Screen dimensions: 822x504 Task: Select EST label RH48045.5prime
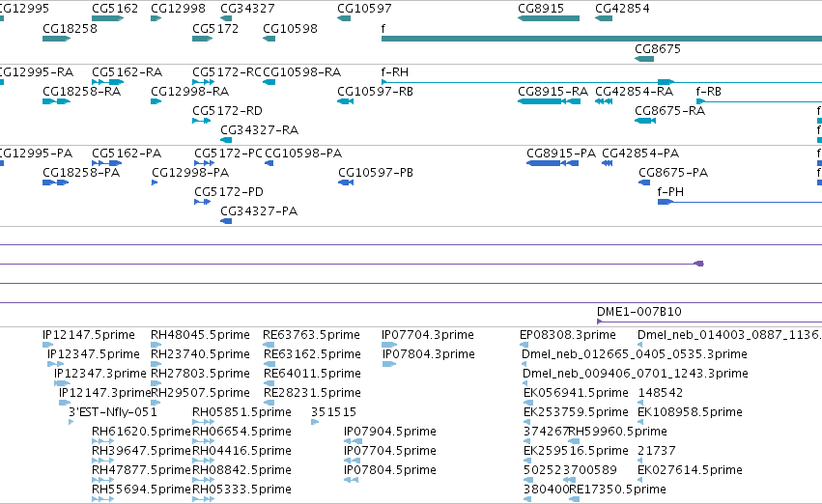(200, 335)
